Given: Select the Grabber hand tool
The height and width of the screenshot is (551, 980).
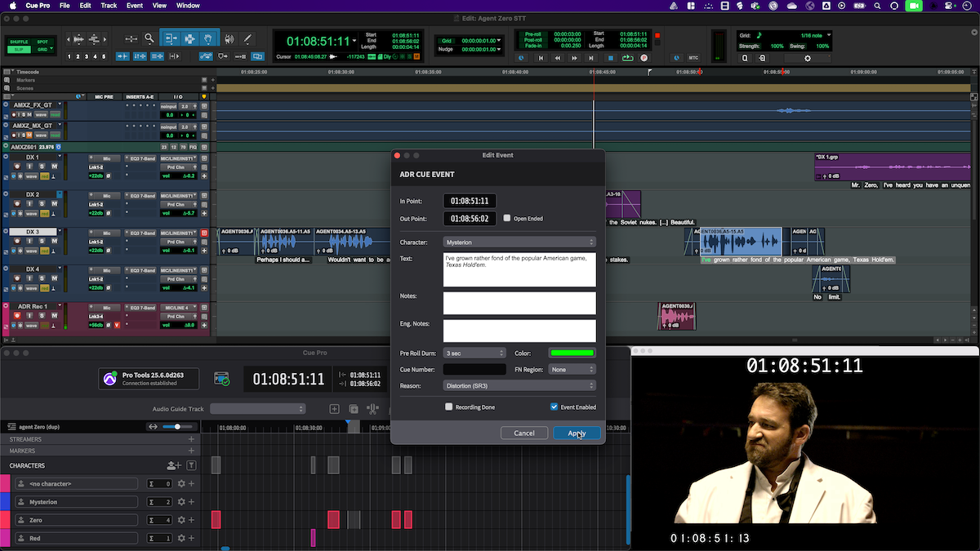Looking at the screenshot, I should point(208,38).
